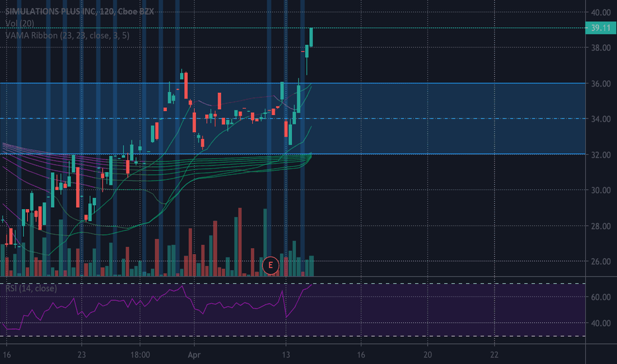Click the 38.00 price axis label
Viewport: 617px width, 364px height.
(600, 48)
